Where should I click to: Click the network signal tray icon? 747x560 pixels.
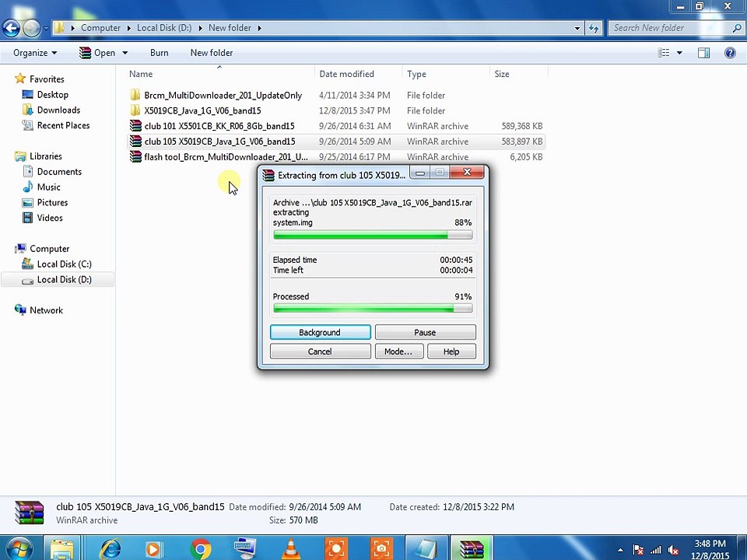[655, 550]
